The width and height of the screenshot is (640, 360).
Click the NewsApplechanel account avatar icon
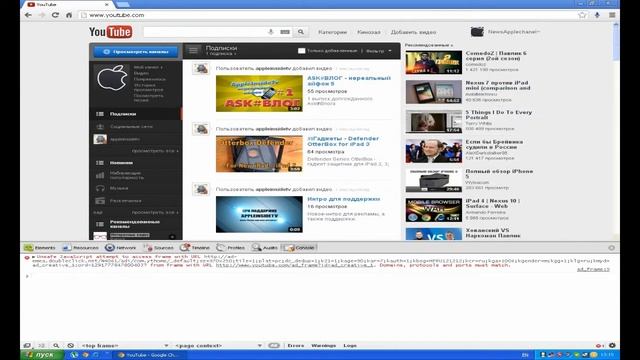(477, 32)
